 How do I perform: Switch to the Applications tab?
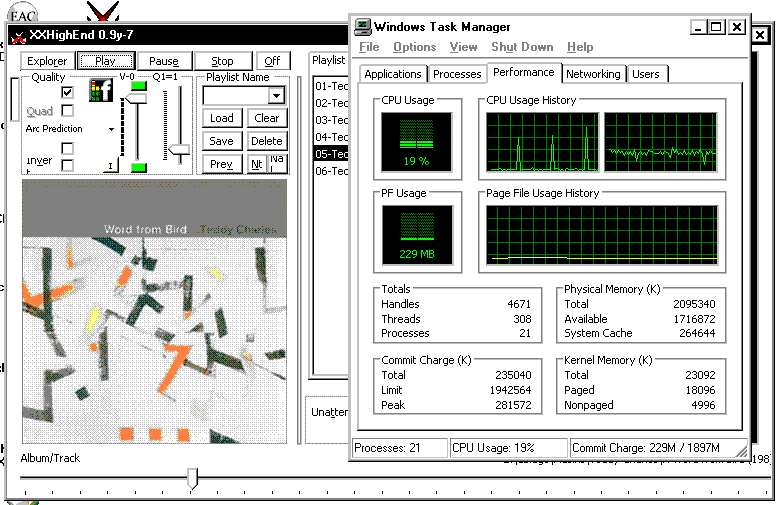tap(392, 74)
